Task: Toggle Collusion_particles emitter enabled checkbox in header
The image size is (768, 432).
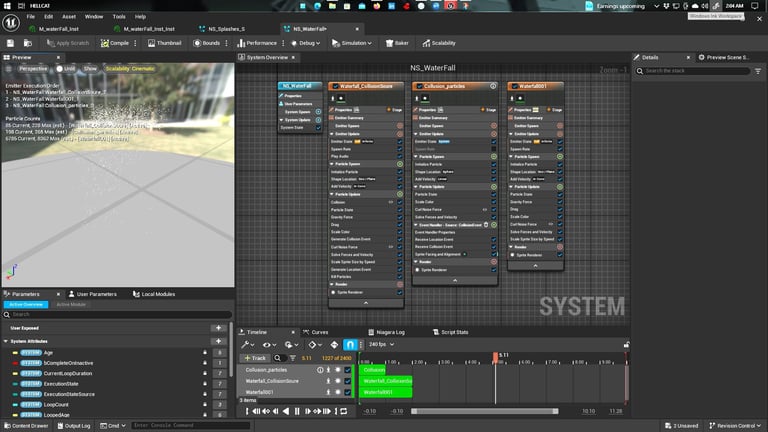Action: [x=419, y=86]
